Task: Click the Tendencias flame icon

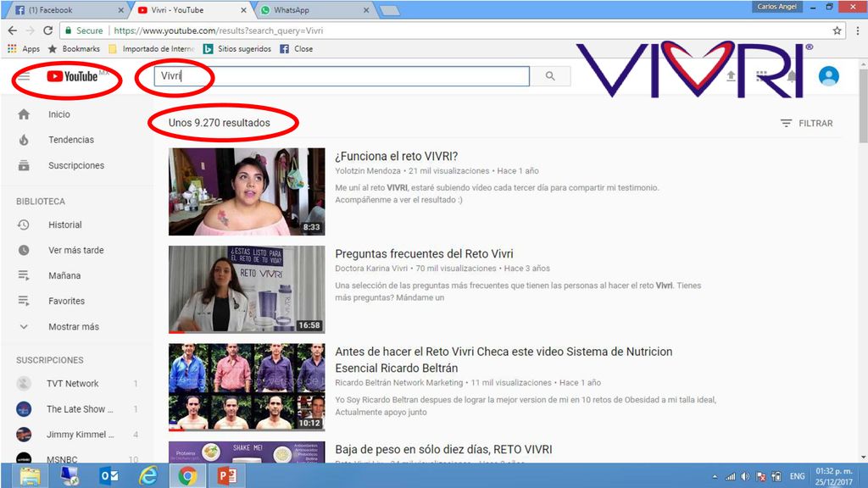Action: (x=24, y=140)
